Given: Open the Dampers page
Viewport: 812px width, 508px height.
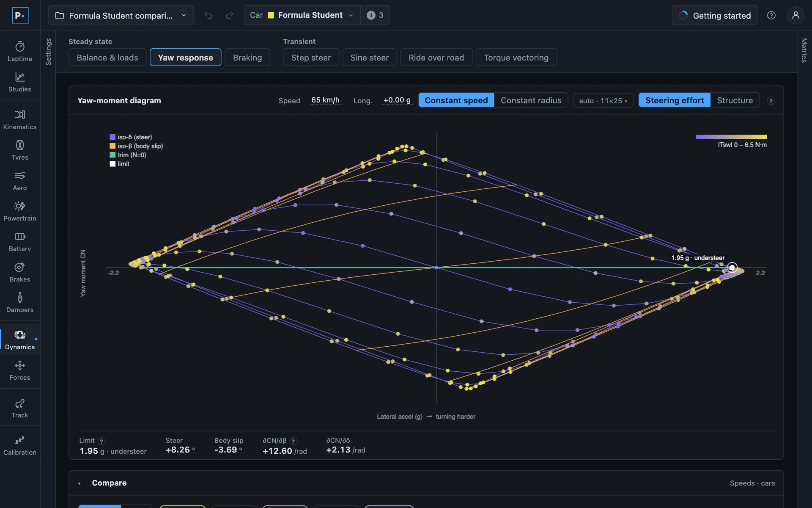Looking at the screenshot, I should coord(20,303).
